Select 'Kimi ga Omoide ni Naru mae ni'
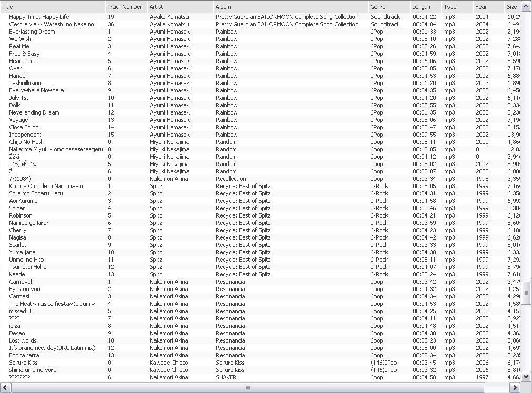 (47, 186)
